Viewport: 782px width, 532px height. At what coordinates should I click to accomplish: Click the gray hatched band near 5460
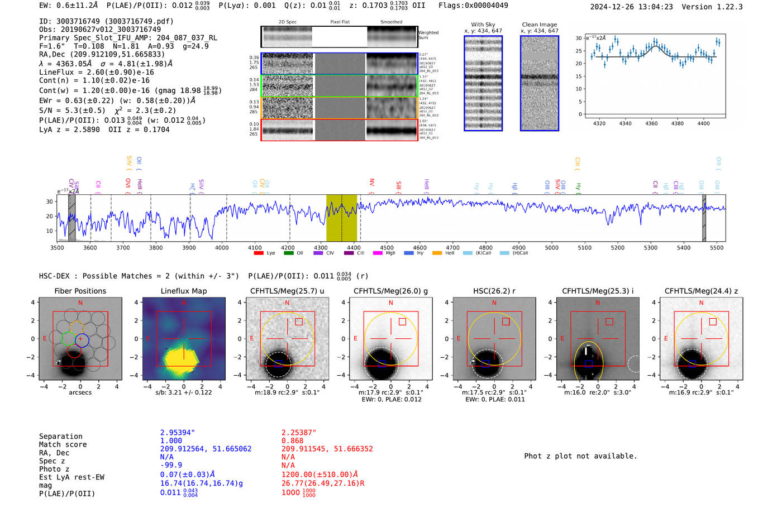[704, 218]
